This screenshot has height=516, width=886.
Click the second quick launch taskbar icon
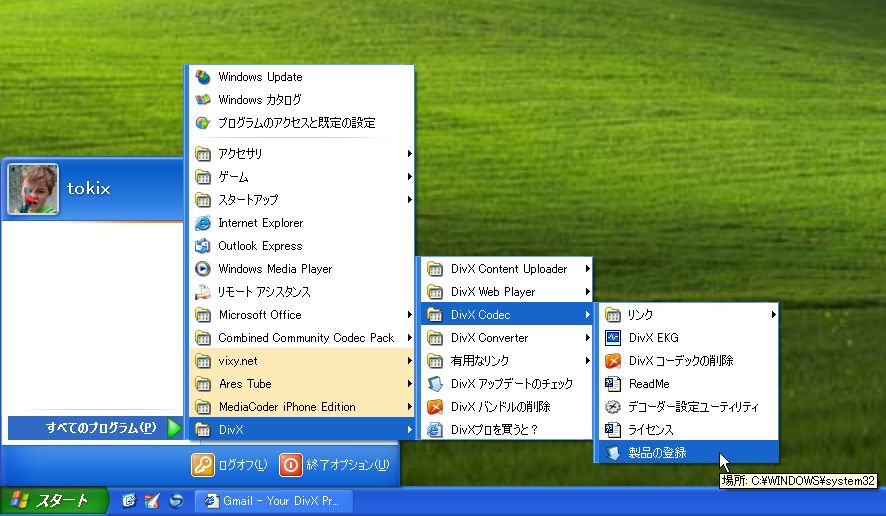click(x=152, y=501)
